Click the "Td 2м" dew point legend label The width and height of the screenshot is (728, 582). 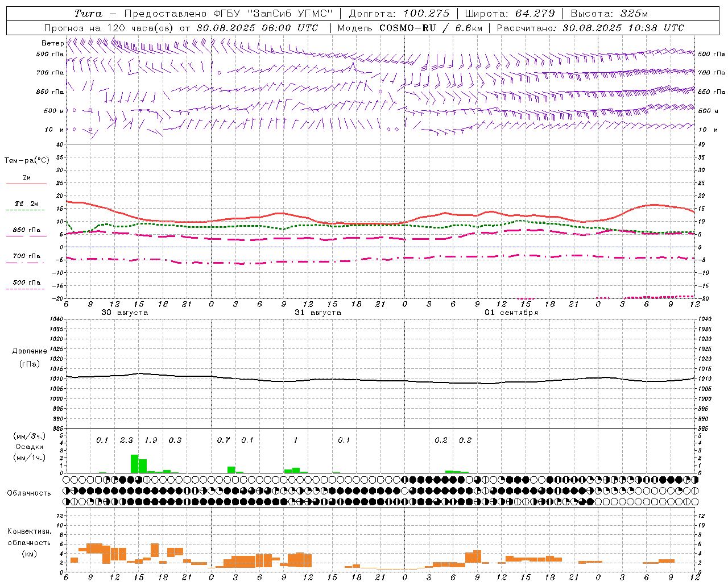(27, 203)
